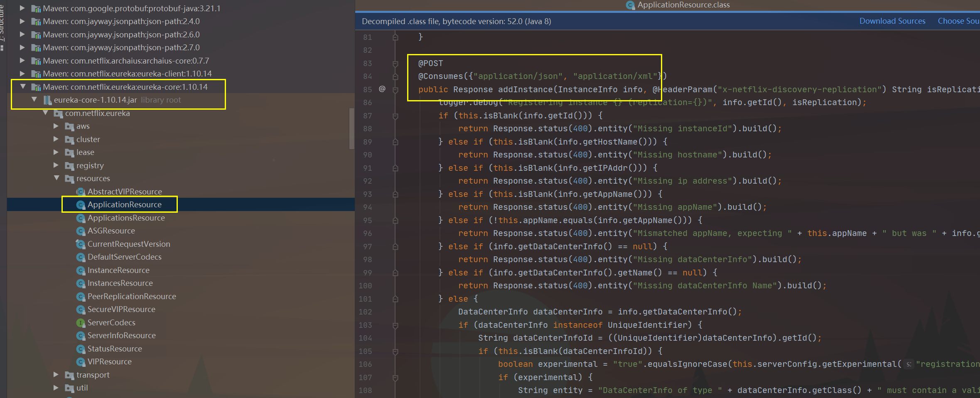Click addInstance method name in code

526,89
